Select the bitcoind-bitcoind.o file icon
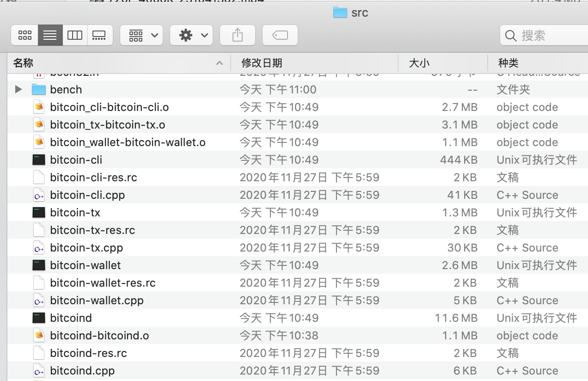The image size is (588, 381). point(39,336)
